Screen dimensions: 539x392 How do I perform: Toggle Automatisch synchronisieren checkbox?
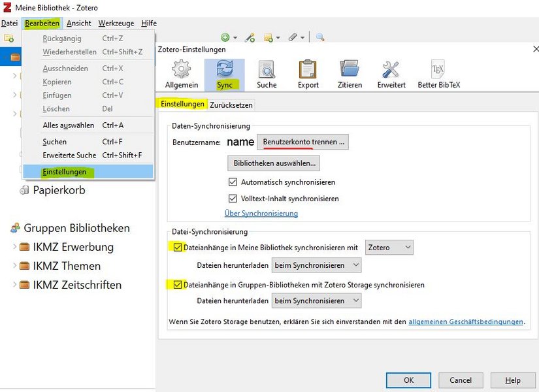point(233,182)
